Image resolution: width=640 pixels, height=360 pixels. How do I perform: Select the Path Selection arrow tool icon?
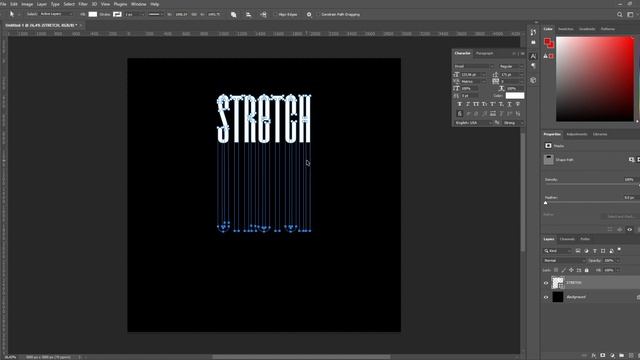pyautogui.click(x=11, y=14)
